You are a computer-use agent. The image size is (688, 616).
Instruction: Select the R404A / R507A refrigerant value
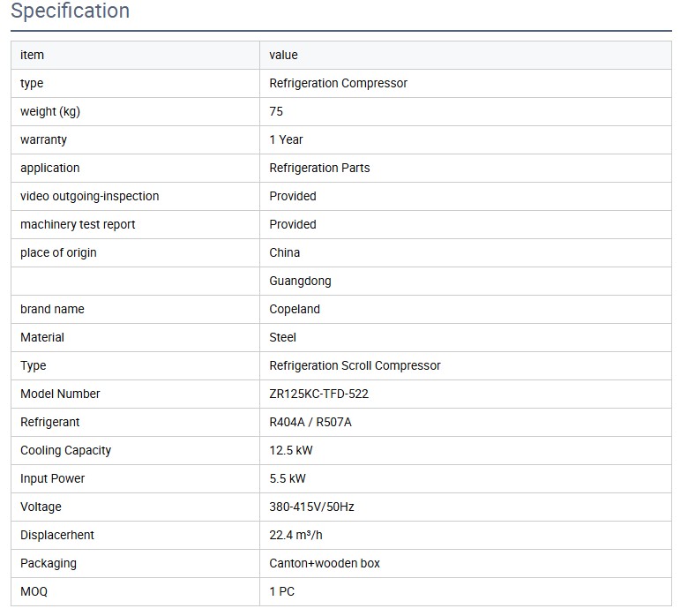pos(310,422)
